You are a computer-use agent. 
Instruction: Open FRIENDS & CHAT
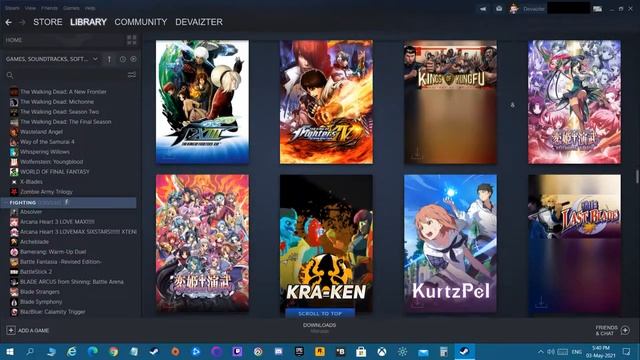coord(612,330)
